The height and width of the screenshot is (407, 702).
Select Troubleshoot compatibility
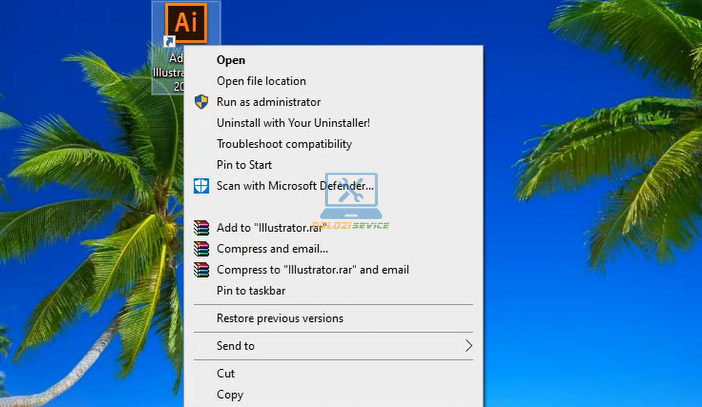pos(284,144)
